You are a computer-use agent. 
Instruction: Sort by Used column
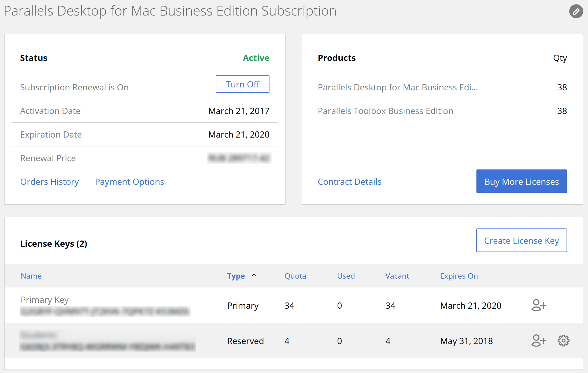coord(346,276)
